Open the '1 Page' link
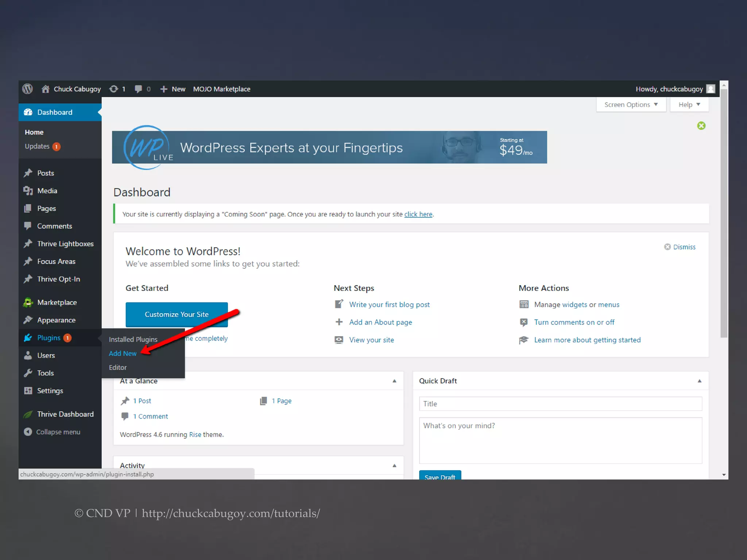747x560 pixels. (x=281, y=401)
